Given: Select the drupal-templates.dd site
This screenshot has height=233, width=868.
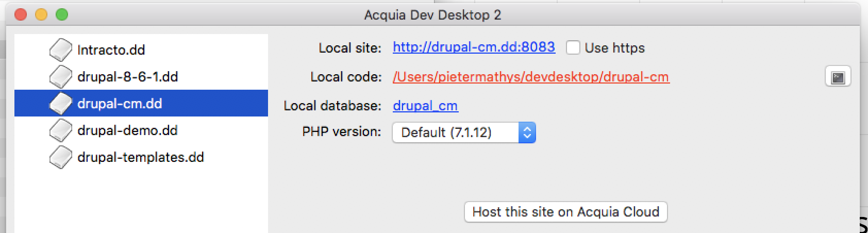Looking at the screenshot, I should (141, 157).
